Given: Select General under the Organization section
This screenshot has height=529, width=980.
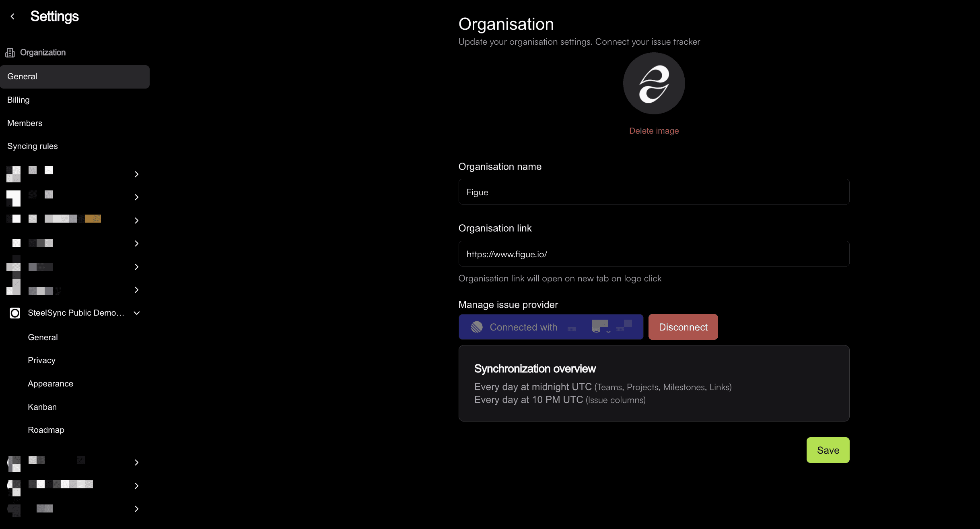Looking at the screenshot, I should [22, 76].
